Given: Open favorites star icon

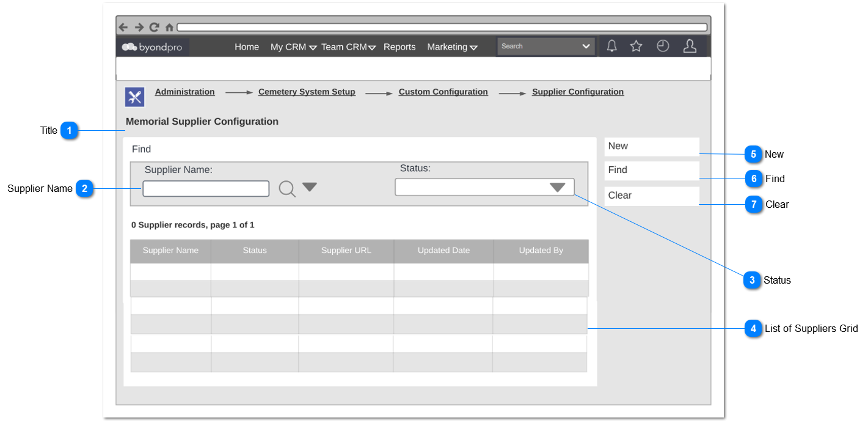Looking at the screenshot, I should coord(636,46).
